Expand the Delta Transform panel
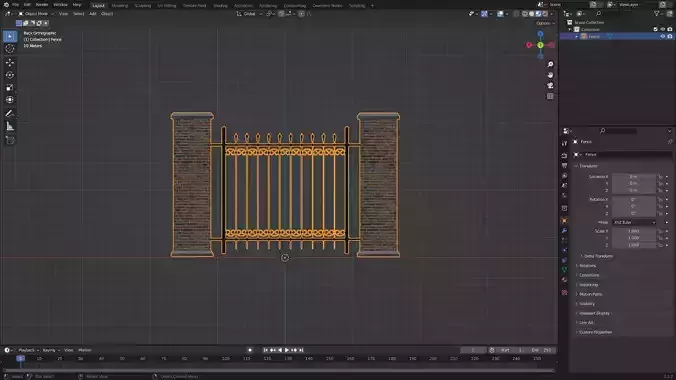676x380 pixels. [597, 256]
